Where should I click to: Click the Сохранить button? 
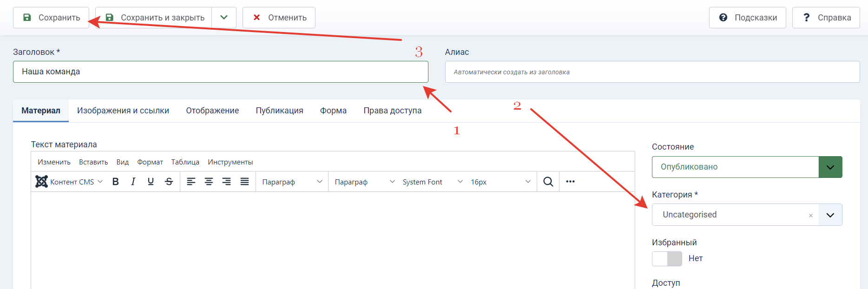point(51,18)
